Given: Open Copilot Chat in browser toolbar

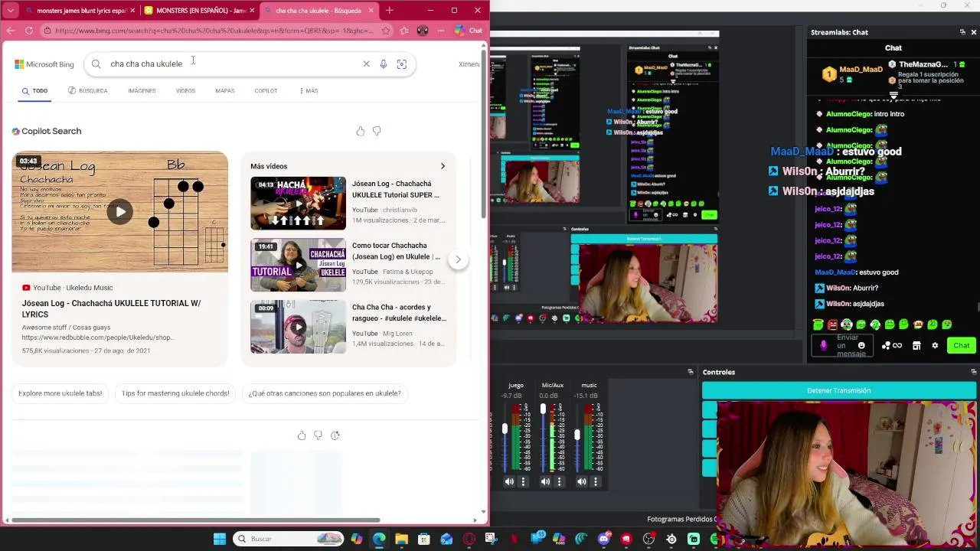Looking at the screenshot, I should pos(469,31).
